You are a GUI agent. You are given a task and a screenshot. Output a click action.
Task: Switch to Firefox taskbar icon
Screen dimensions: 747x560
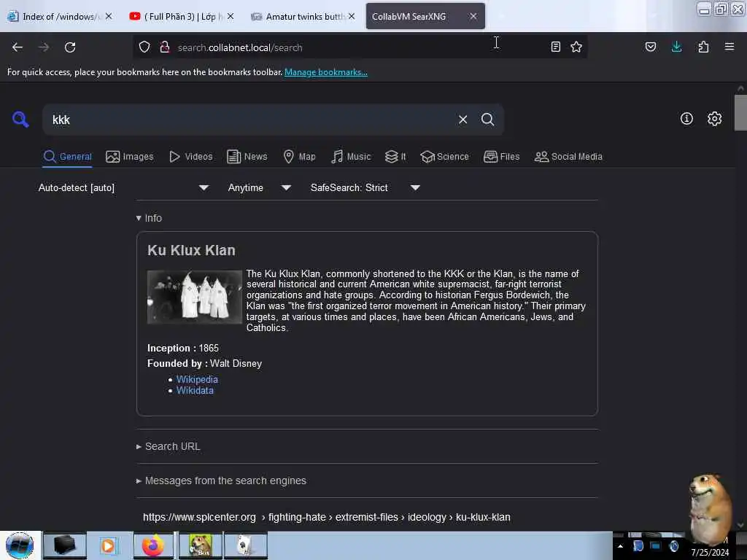153,545
